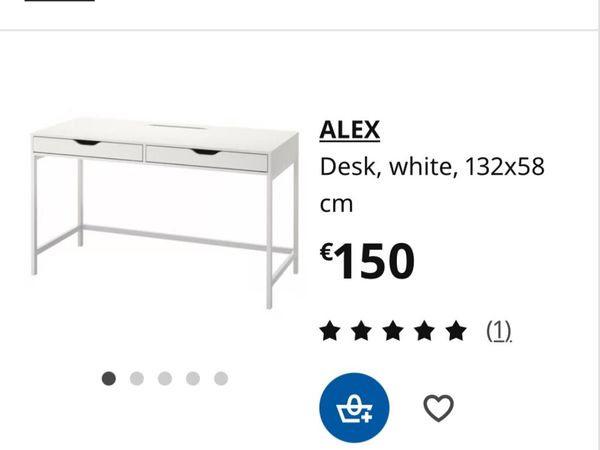
Task: Open the white desk product photo
Action: coord(165,213)
